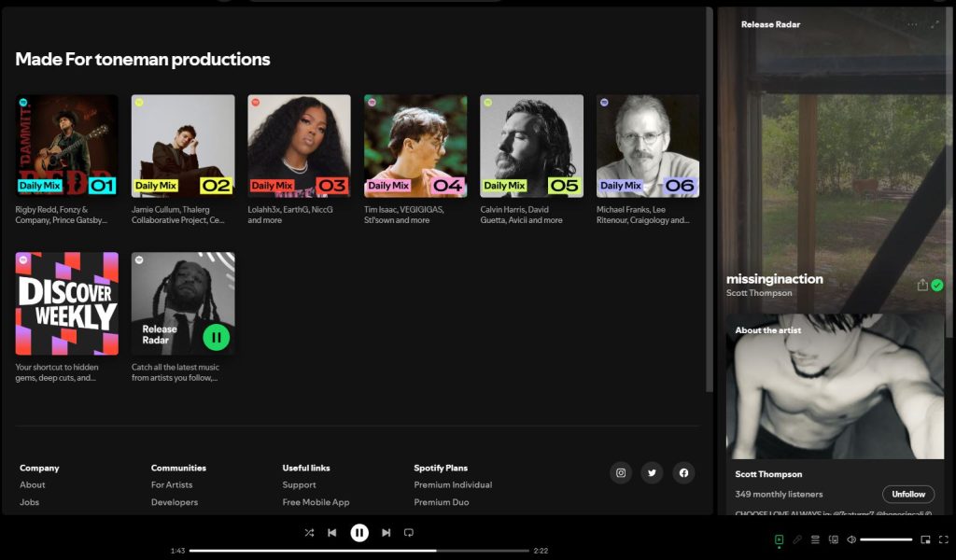Viewport: 956px width, 560px height.
Task: Open Spotify's Instagram page icon
Action: coord(621,473)
